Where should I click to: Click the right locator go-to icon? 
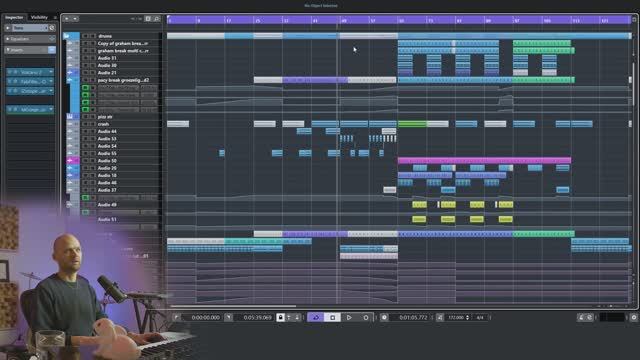pyautogui.click(x=229, y=317)
